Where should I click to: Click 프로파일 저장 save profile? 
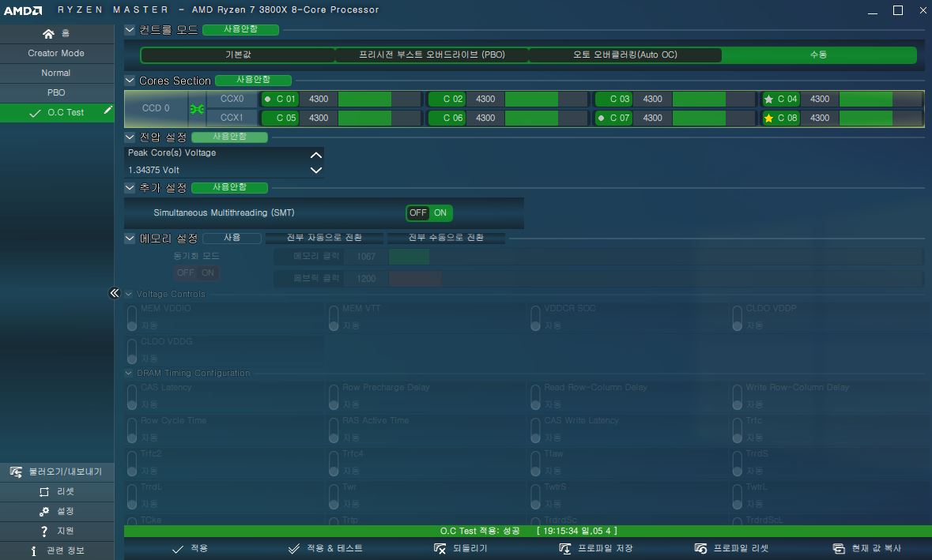tap(596, 548)
